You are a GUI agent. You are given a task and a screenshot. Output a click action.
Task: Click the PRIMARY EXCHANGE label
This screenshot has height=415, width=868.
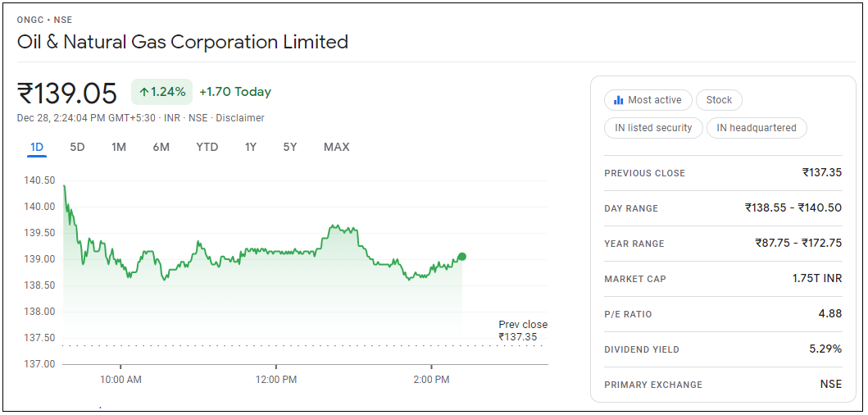point(653,385)
